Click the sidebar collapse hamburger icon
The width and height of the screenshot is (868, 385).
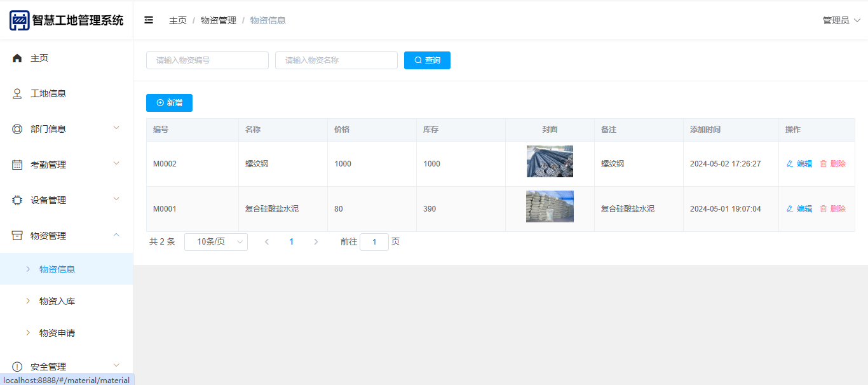149,20
